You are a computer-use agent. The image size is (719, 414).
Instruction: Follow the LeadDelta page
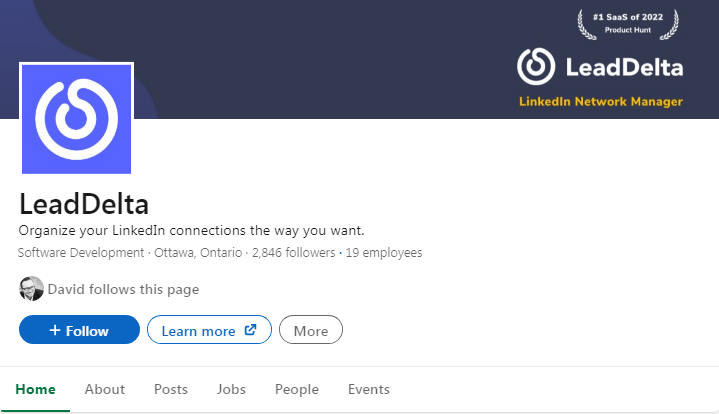79,330
